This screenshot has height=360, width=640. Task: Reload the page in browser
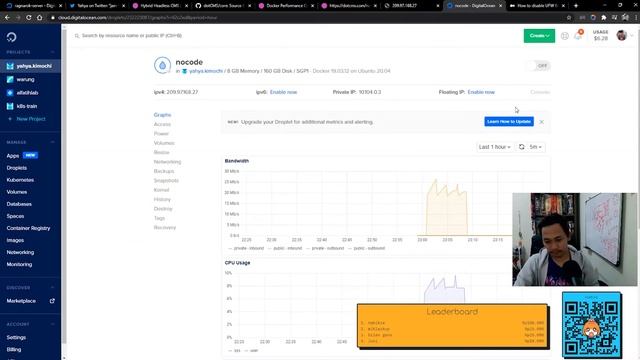click(x=29, y=18)
